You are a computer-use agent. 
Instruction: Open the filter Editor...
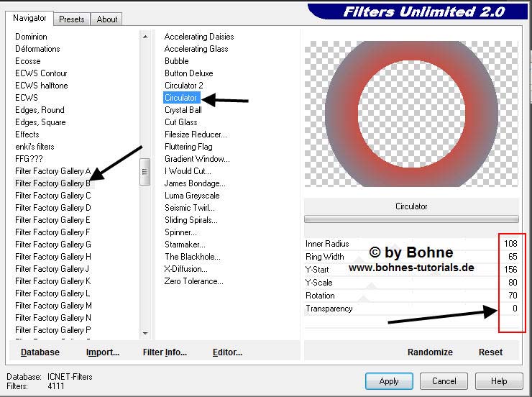pos(227,352)
